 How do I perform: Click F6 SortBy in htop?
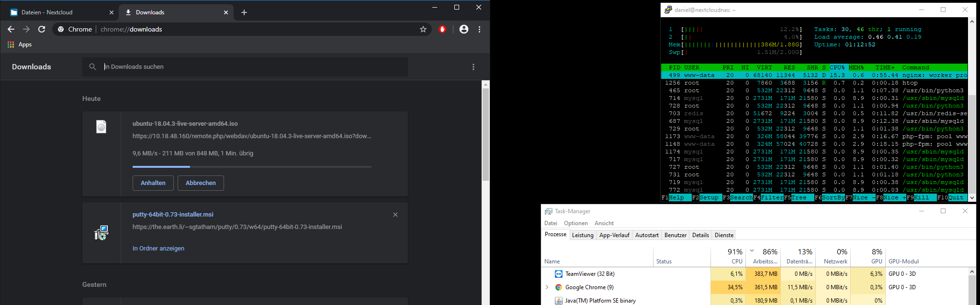830,198
